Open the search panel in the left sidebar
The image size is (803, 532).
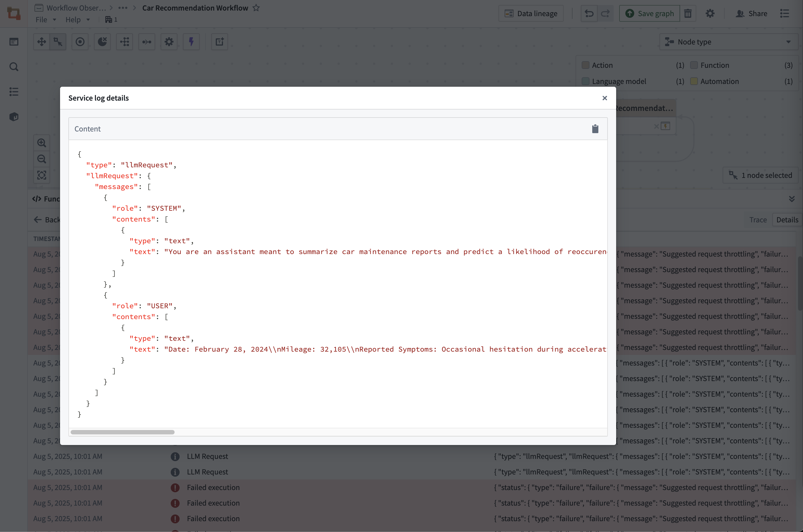click(14, 67)
